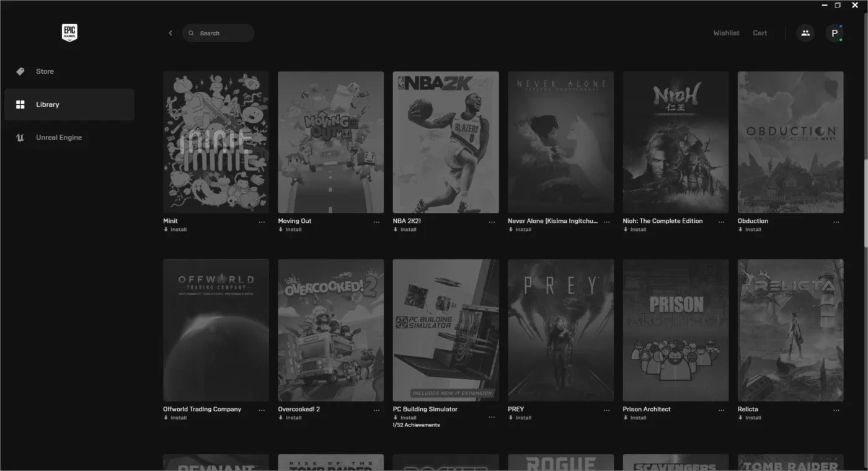This screenshot has width=868, height=471.
Task: Open the Friends list icon
Action: coord(805,33)
